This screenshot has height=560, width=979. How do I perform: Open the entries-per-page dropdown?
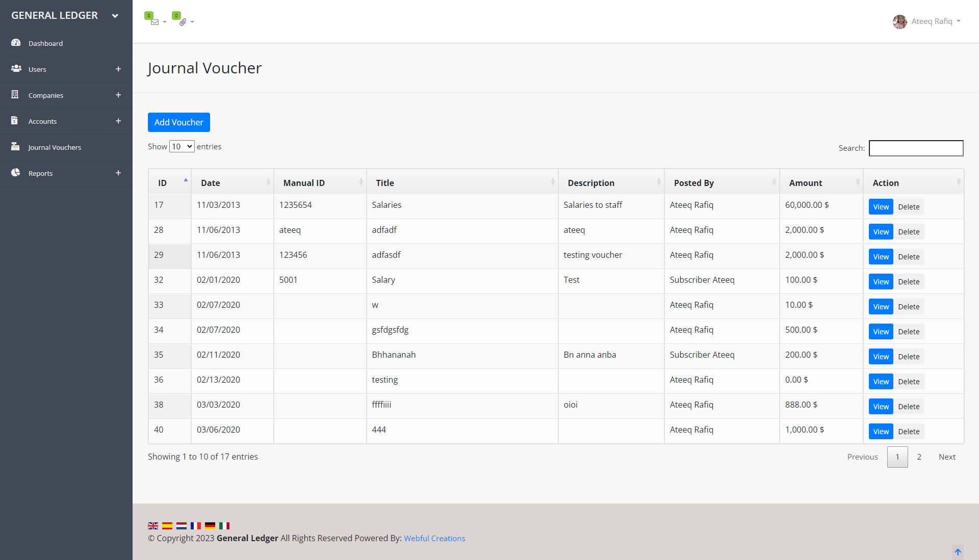[x=182, y=147]
